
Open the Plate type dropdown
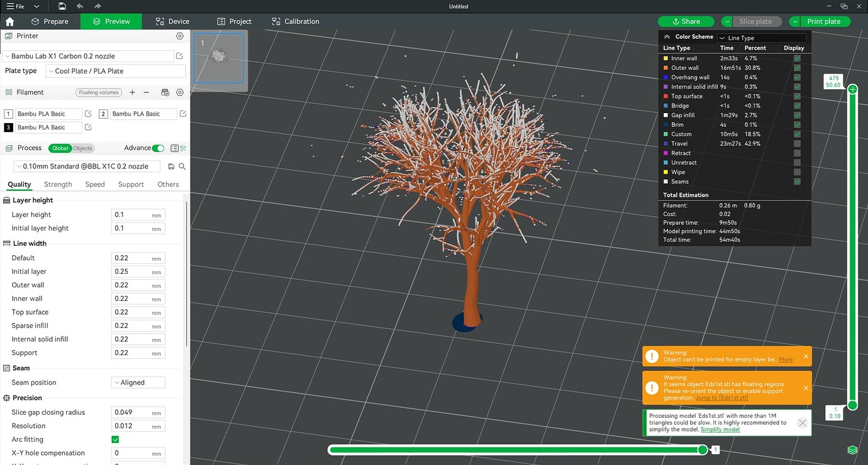pos(116,71)
